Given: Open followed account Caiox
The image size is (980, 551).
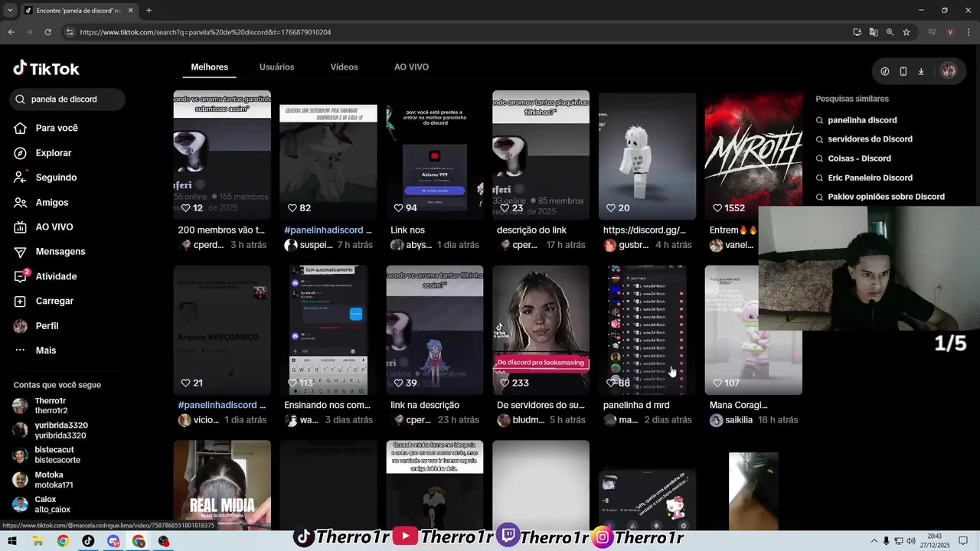Looking at the screenshot, I should tap(42, 504).
